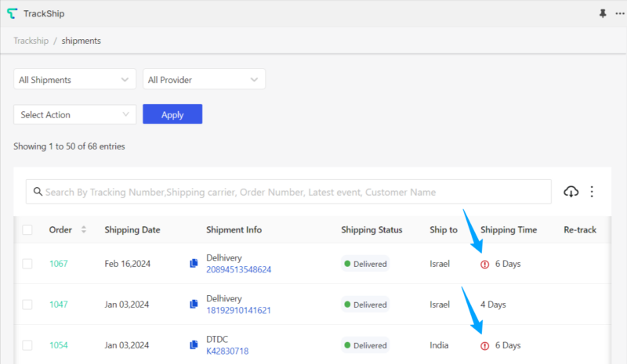Copy tracking number for order 1054
The image size is (627, 364).
[194, 344]
